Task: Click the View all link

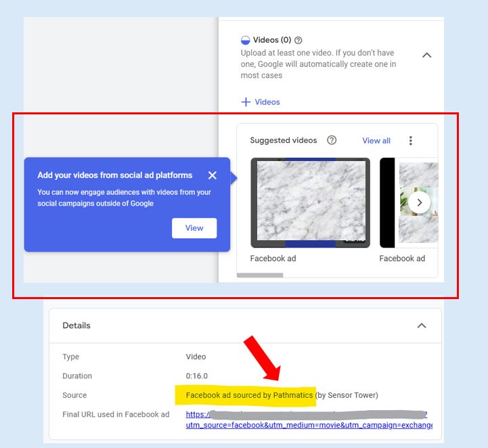Action: pyautogui.click(x=376, y=141)
